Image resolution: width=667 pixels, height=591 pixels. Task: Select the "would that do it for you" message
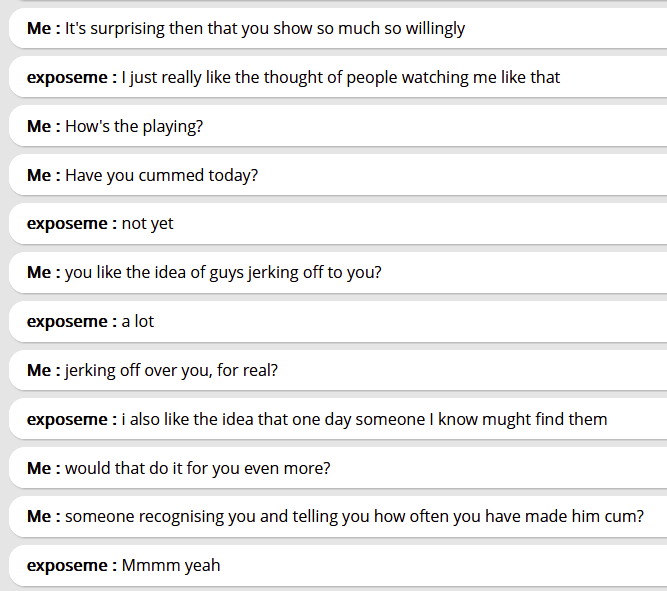pyautogui.click(x=197, y=468)
